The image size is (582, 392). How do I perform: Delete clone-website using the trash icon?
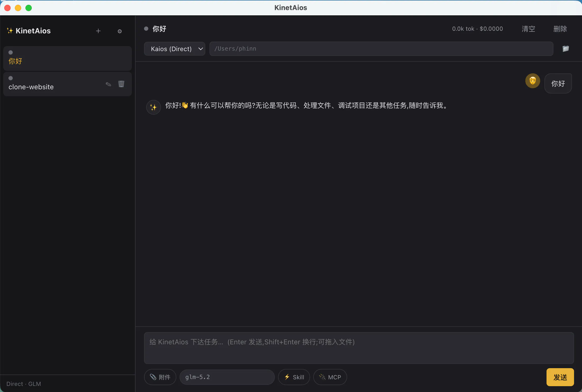click(x=121, y=84)
